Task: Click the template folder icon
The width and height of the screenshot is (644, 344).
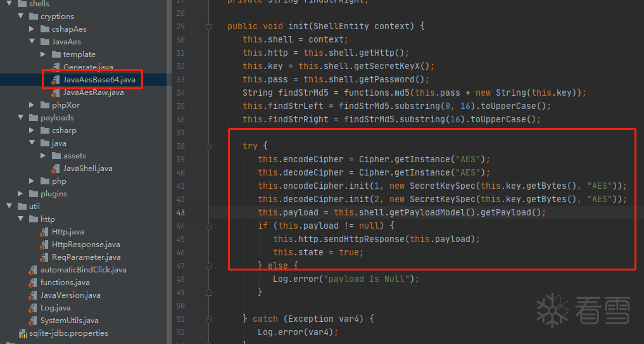Action: point(56,54)
